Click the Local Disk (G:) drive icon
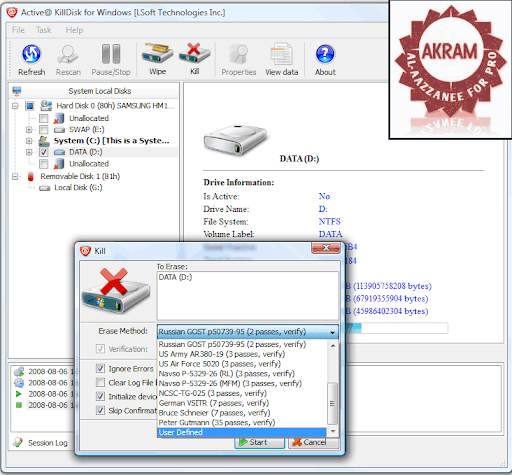512x475 pixels. 45,188
